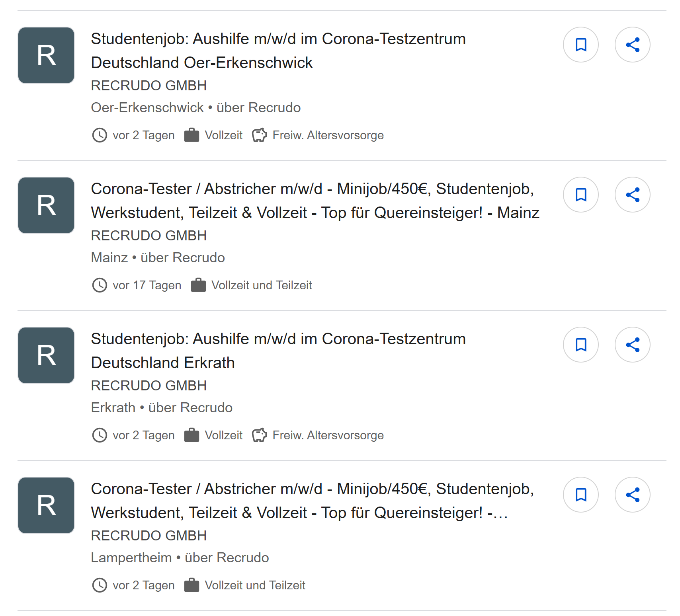Open the truncated Corona-Tester title for Lampertheim

pos(313,501)
